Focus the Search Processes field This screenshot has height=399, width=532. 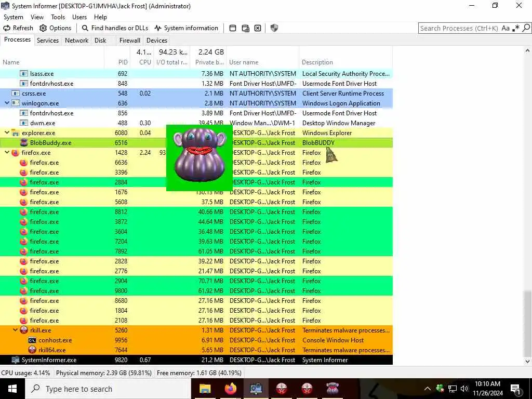459,28
